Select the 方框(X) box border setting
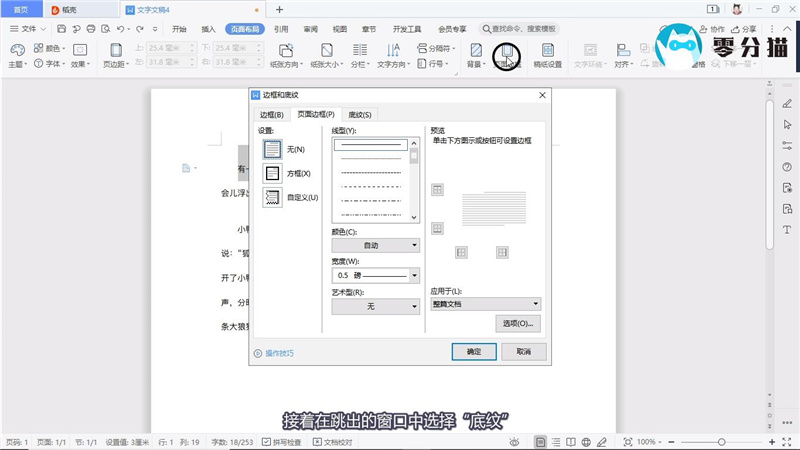This screenshot has height=450, width=800. tap(272, 173)
